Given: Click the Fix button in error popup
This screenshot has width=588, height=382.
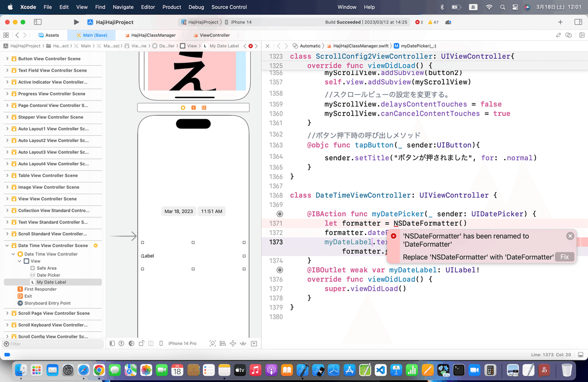Looking at the screenshot, I should tap(564, 257).
